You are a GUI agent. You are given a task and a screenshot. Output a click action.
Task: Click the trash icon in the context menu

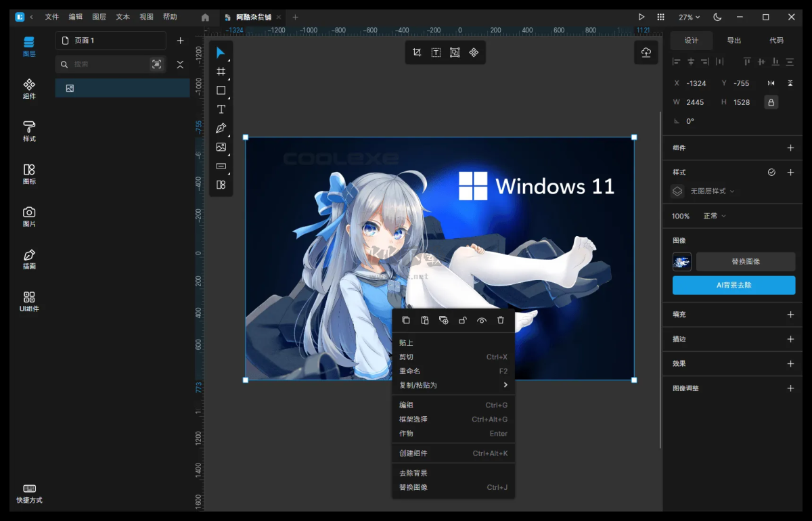(501, 320)
